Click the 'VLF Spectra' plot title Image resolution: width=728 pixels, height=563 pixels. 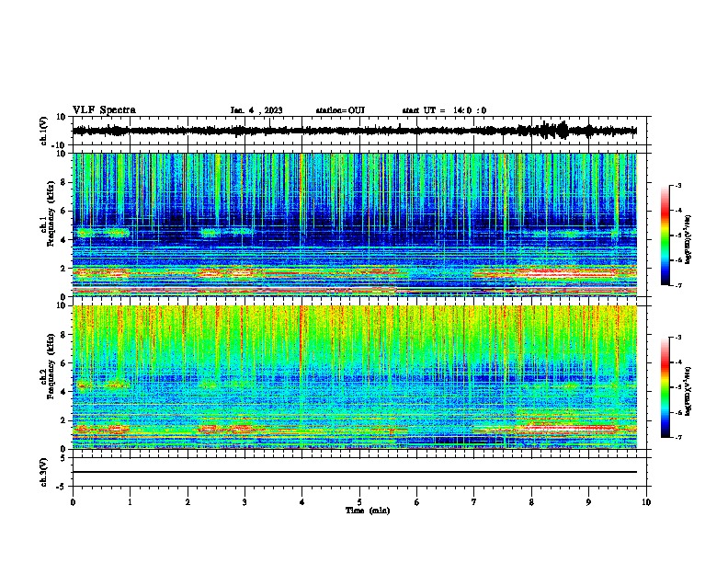point(104,110)
